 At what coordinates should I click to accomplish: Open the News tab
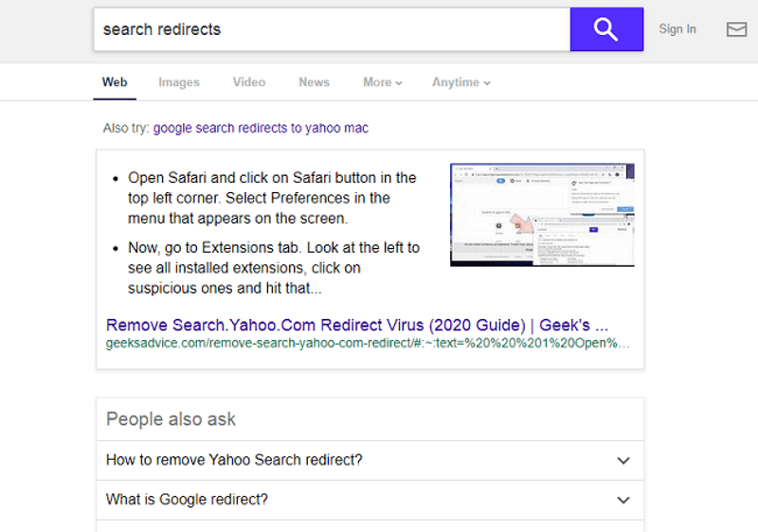pyautogui.click(x=315, y=82)
